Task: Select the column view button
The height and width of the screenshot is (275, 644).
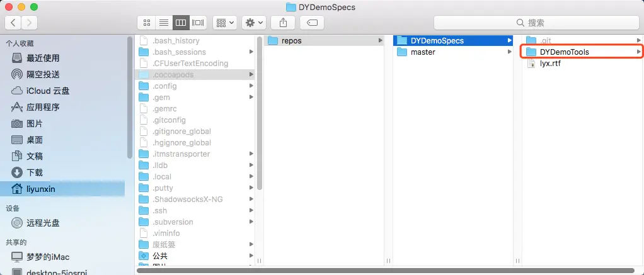Action: click(181, 23)
